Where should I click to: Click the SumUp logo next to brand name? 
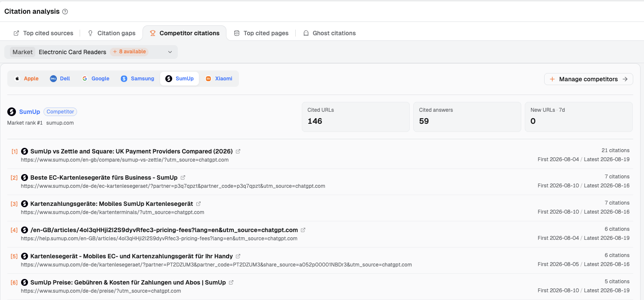tap(12, 112)
